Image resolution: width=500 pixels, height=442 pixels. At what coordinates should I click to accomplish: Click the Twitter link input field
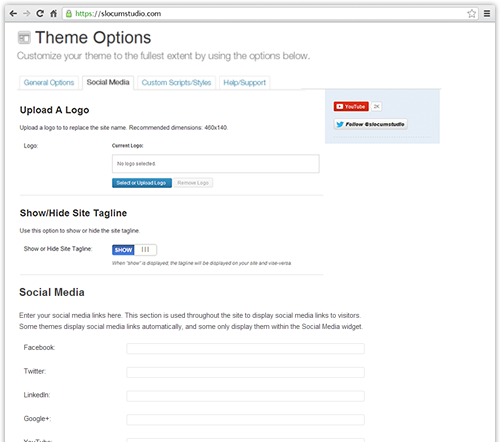tap(245, 372)
